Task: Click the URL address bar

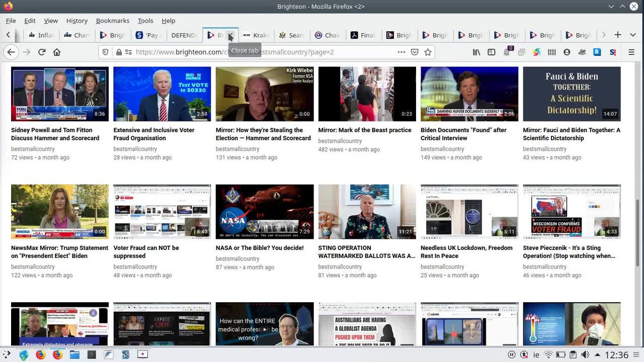Action: 262,52
